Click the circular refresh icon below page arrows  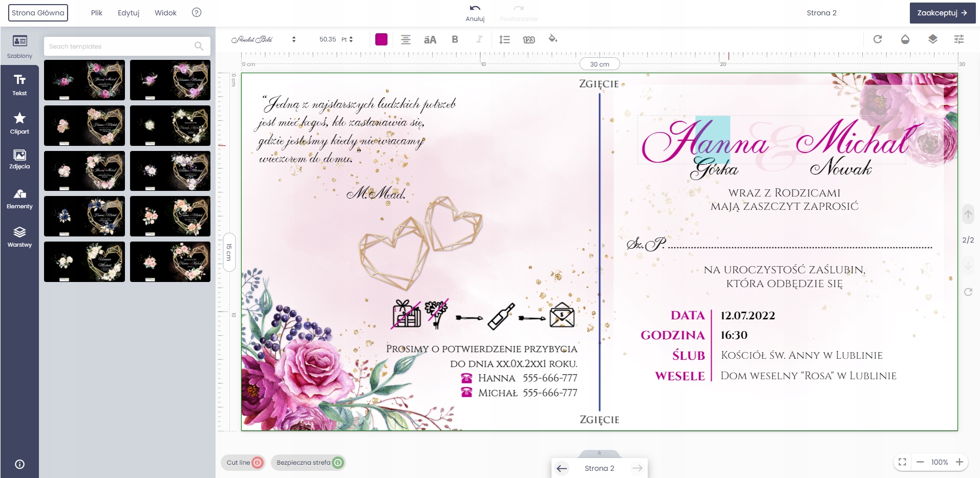[x=968, y=292]
